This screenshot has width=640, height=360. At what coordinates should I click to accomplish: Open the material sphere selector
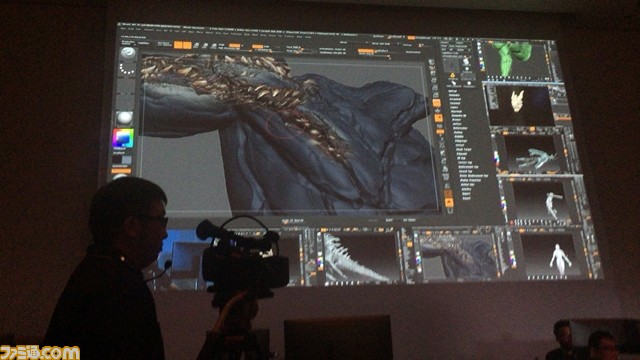(x=124, y=118)
